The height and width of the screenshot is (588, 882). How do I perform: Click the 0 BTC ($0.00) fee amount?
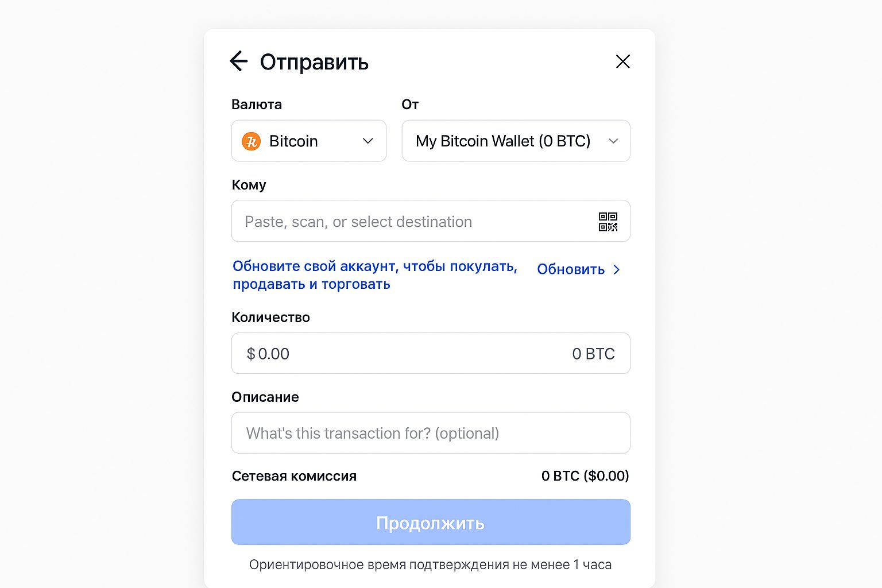point(585,475)
